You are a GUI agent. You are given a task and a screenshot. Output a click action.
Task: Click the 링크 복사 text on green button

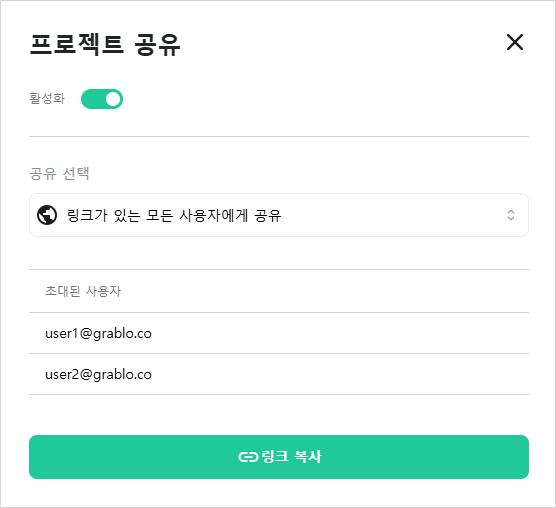(291, 457)
